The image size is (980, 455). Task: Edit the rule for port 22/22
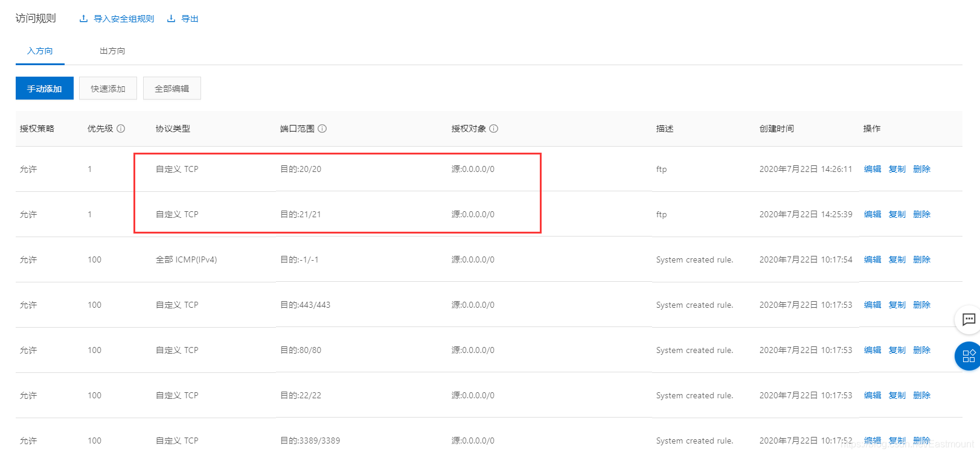(x=873, y=395)
